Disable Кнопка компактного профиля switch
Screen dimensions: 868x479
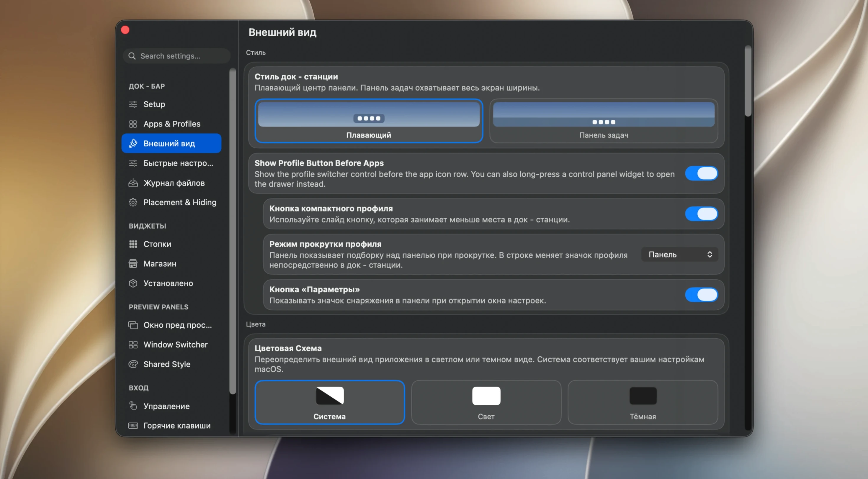(701, 214)
